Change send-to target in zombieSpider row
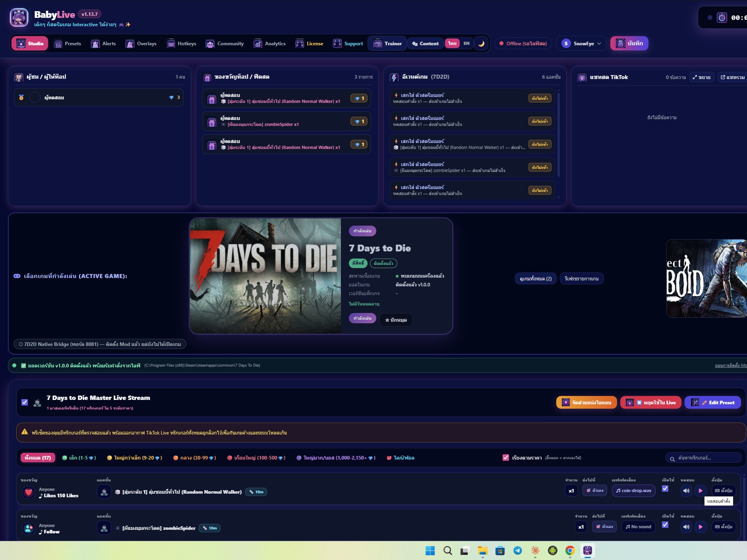The width and height of the screenshot is (747, 560). (605, 527)
